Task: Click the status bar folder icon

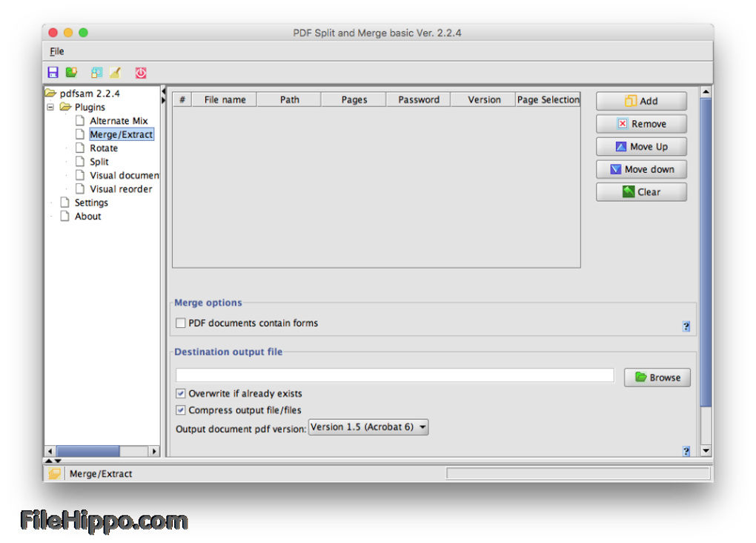Action: [54, 473]
